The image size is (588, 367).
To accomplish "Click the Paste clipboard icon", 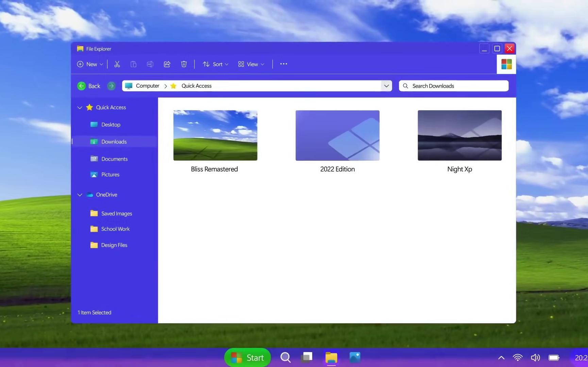I will tap(133, 64).
